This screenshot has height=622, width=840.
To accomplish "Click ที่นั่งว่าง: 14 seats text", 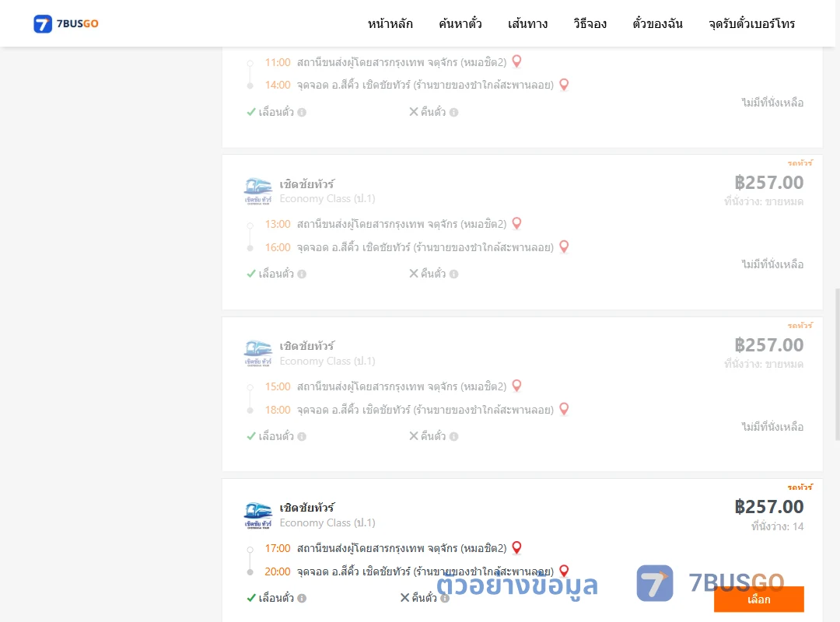I will tap(777, 526).
